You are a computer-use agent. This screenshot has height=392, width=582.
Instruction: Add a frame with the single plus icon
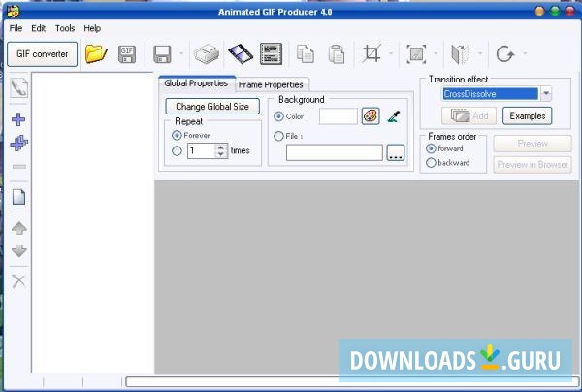[x=18, y=119]
